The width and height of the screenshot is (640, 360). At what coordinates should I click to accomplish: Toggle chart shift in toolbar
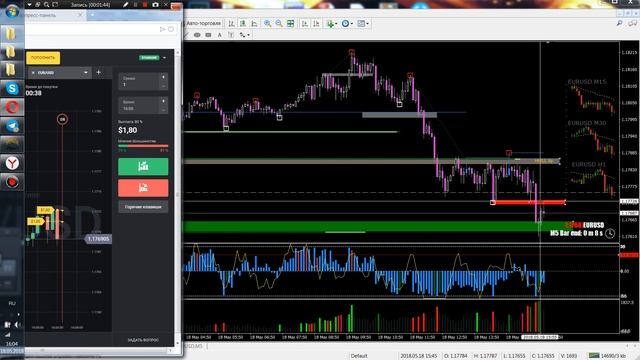tap(316, 24)
